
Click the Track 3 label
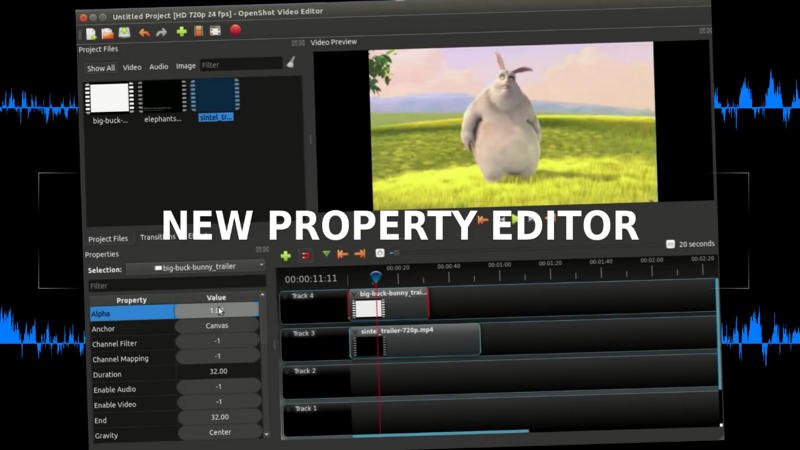coord(304,334)
